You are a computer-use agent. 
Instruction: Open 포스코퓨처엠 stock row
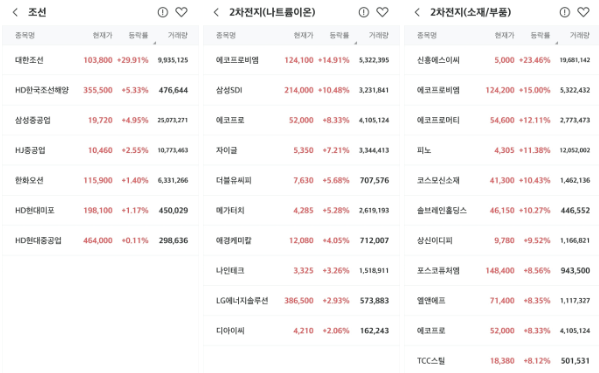pos(502,271)
